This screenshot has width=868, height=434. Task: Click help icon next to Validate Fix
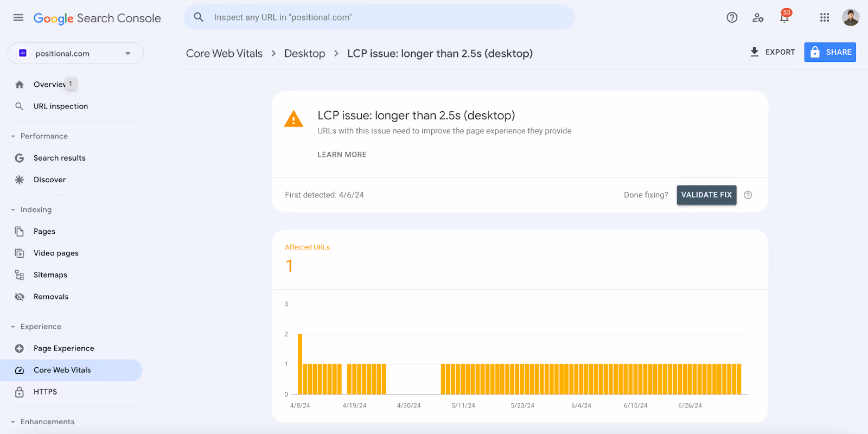point(748,195)
